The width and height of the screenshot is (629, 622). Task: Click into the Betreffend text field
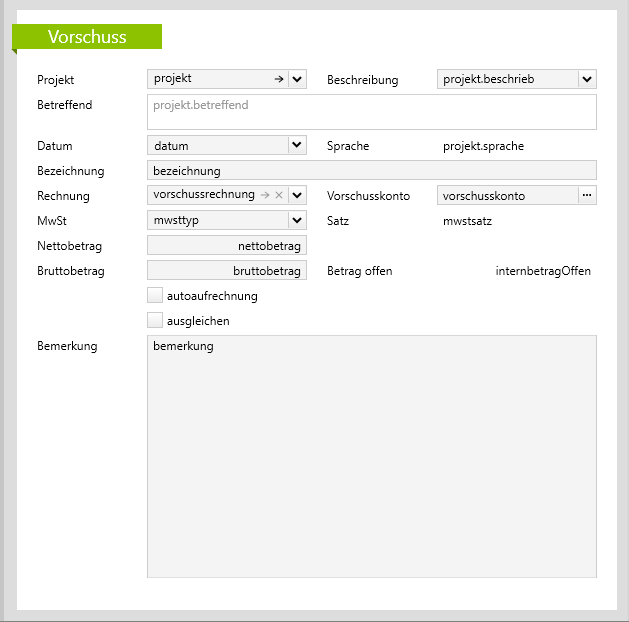coord(371,112)
